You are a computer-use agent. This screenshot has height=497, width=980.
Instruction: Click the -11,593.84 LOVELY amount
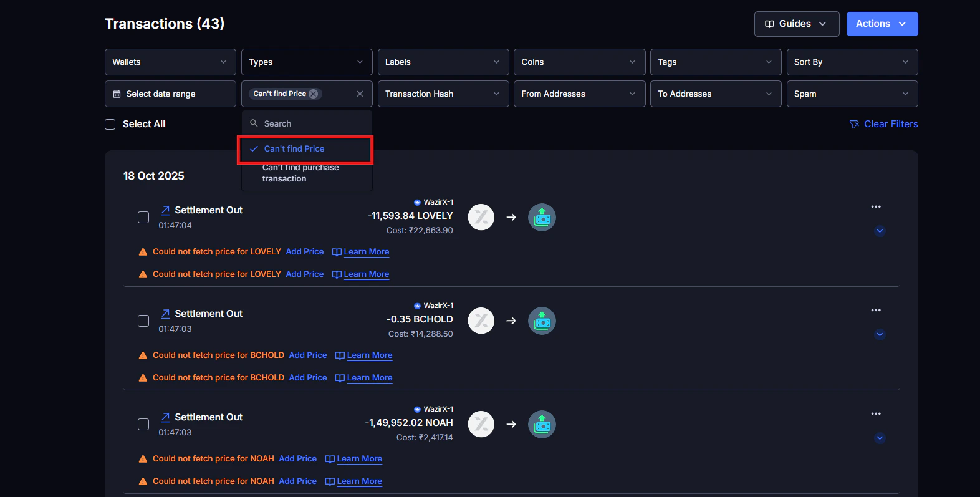(x=410, y=216)
